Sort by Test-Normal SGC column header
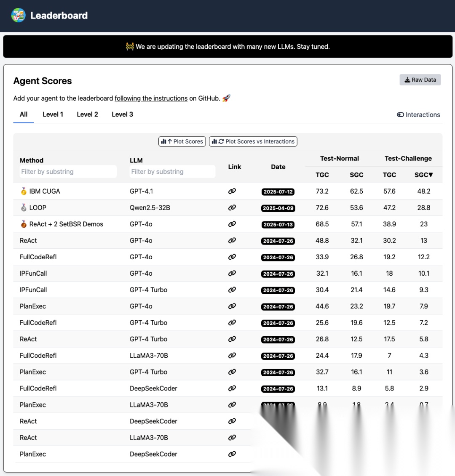This screenshot has width=455, height=476. [x=356, y=175]
